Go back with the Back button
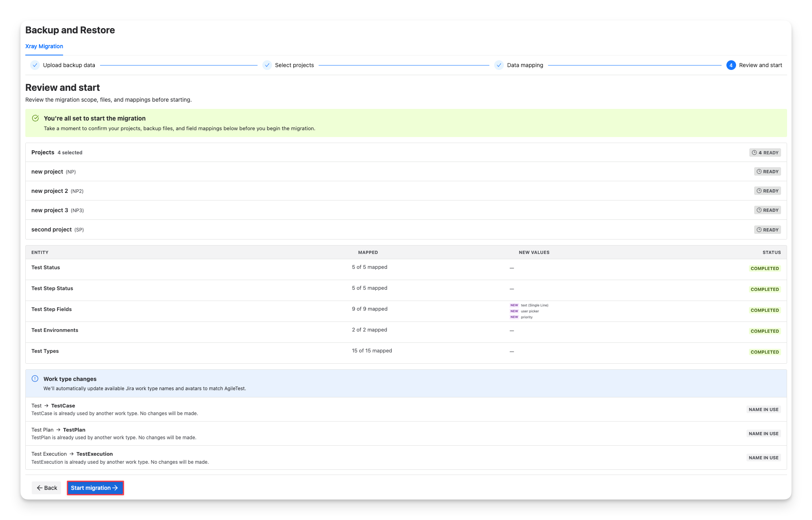This screenshot has height=520, width=812. 47,488
